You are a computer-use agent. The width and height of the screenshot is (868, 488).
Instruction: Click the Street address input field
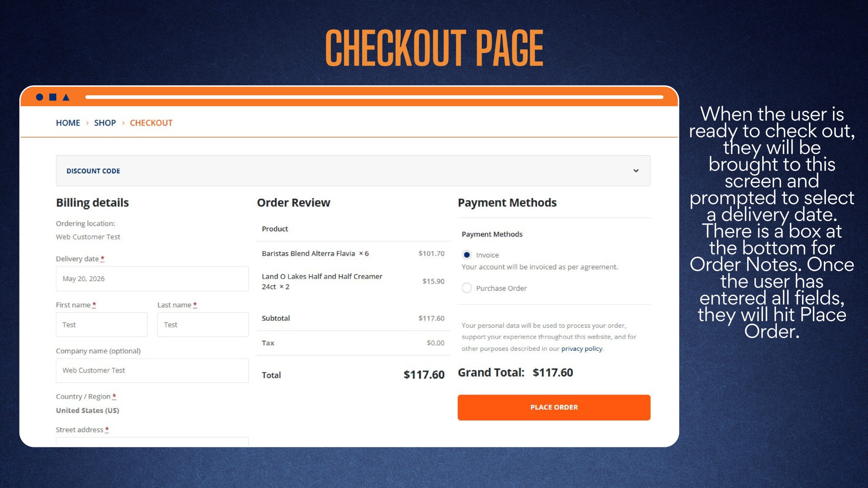coord(152,442)
